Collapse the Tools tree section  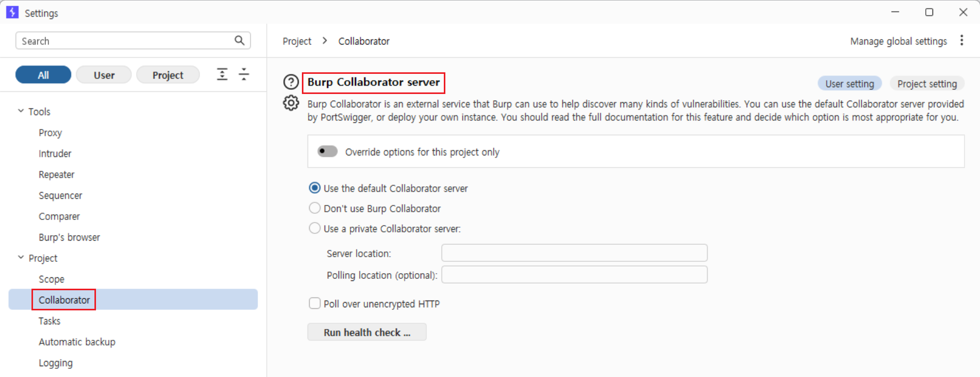tap(21, 111)
